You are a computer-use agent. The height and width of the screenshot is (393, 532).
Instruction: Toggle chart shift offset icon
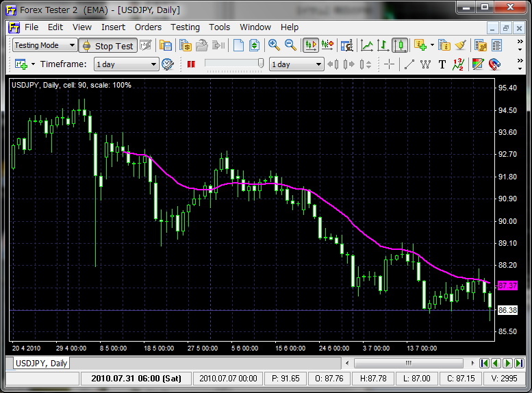click(327, 45)
